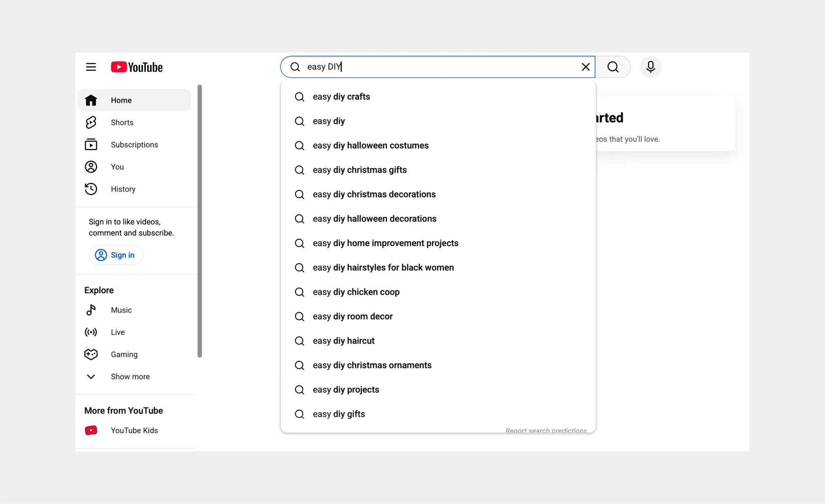The height and width of the screenshot is (504, 825).
Task: Select 'easy diy chicken coop' suggestion
Action: (x=356, y=292)
